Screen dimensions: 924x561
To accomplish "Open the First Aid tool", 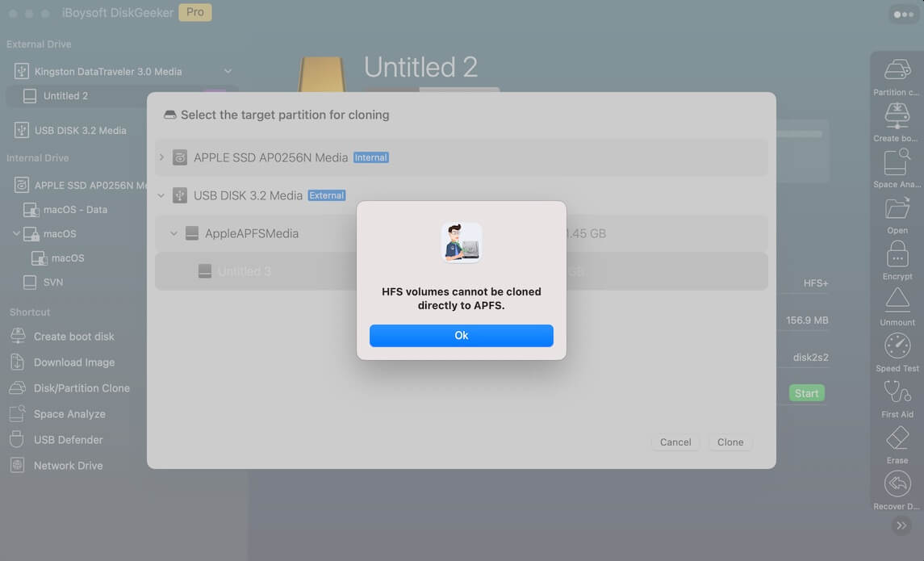I will coord(897,392).
